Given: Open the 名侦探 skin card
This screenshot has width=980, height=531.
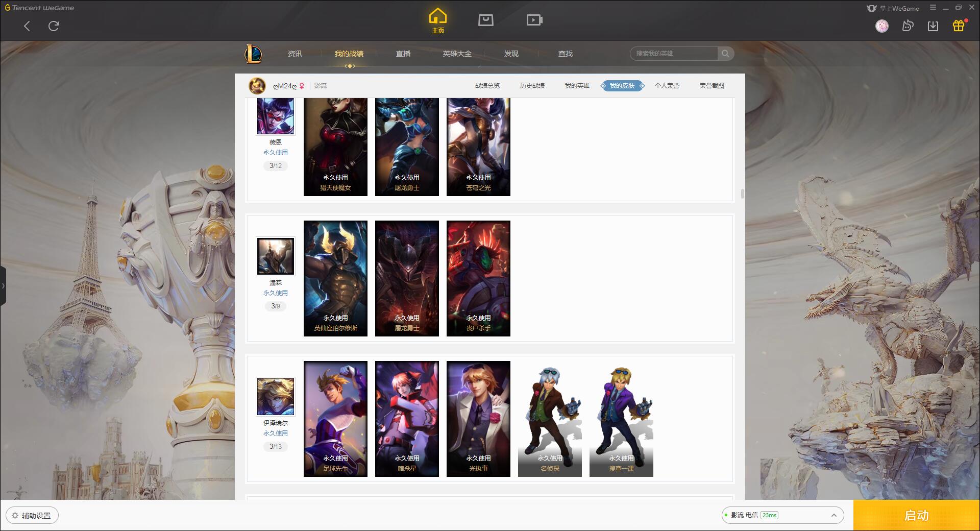Looking at the screenshot, I should pos(550,419).
